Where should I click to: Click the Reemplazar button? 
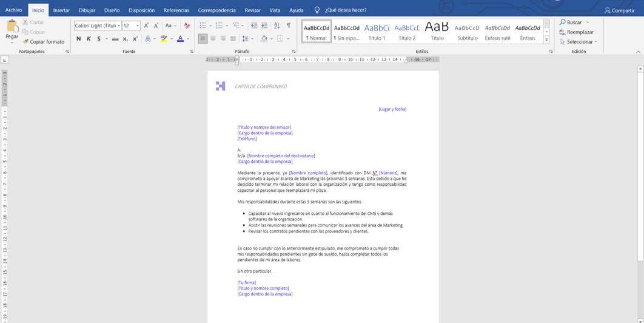pos(577,32)
